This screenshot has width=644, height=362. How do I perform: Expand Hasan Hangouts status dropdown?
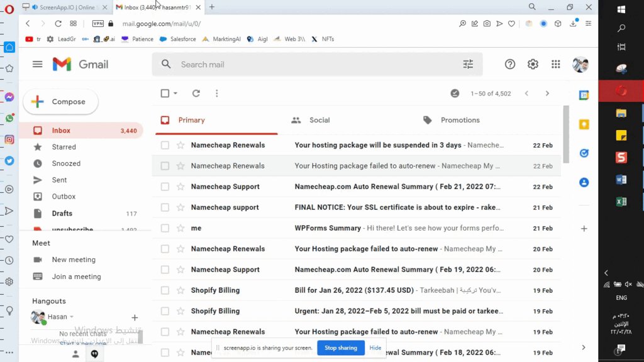[x=72, y=317]
